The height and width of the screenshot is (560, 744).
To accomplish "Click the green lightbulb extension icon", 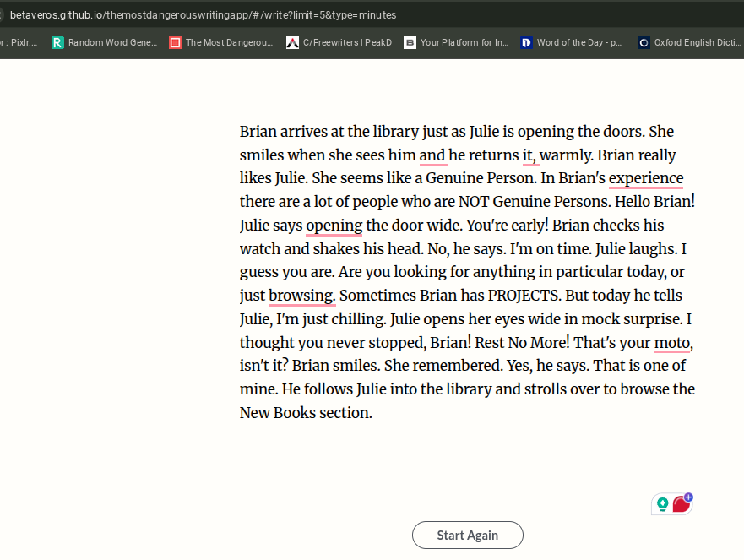I will [662, 504].
